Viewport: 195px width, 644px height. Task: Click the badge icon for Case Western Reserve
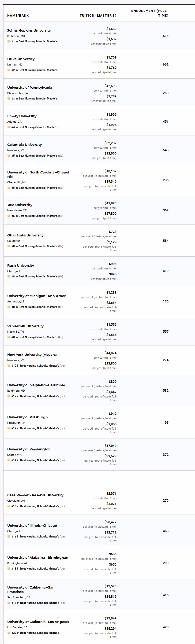tap(9, 506)
